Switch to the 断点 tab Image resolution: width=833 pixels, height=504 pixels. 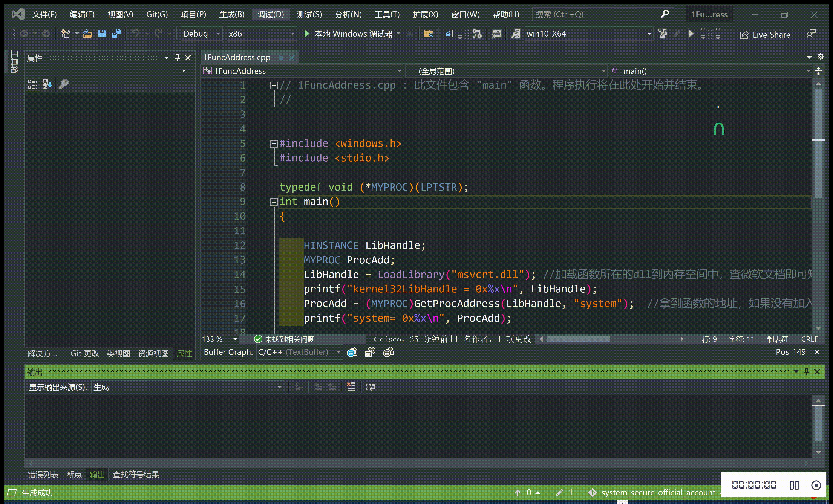(74, 475)
